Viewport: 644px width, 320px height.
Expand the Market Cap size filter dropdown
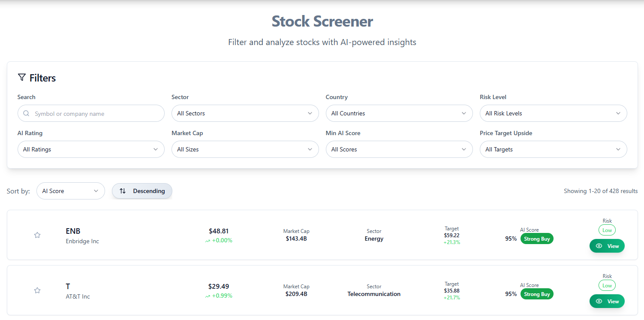click(245, 149)
